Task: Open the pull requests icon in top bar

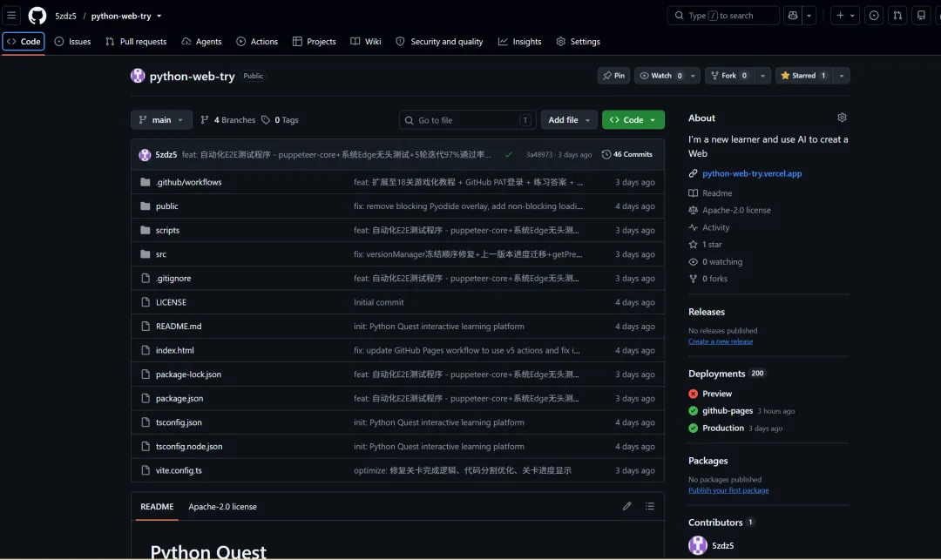Action: tap(897, 16)
